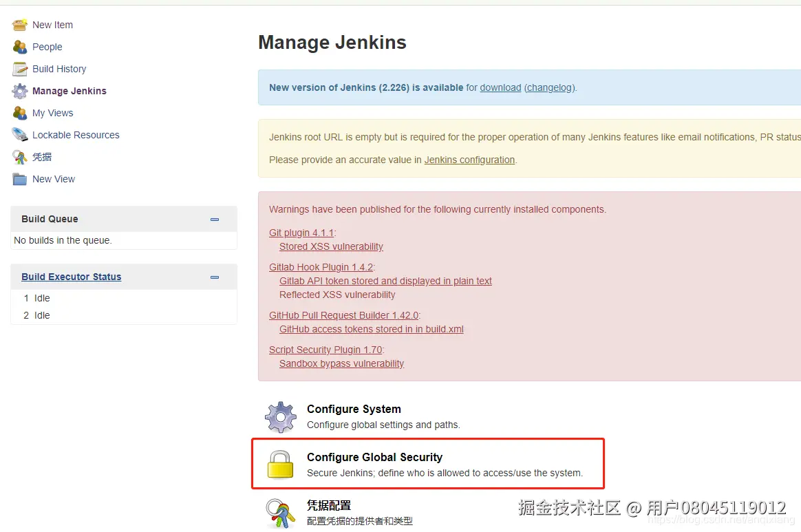The image size is (801, 532).
Task: Open Gitlab Hook Plugin 1.4.2 link
Action: 321,267
